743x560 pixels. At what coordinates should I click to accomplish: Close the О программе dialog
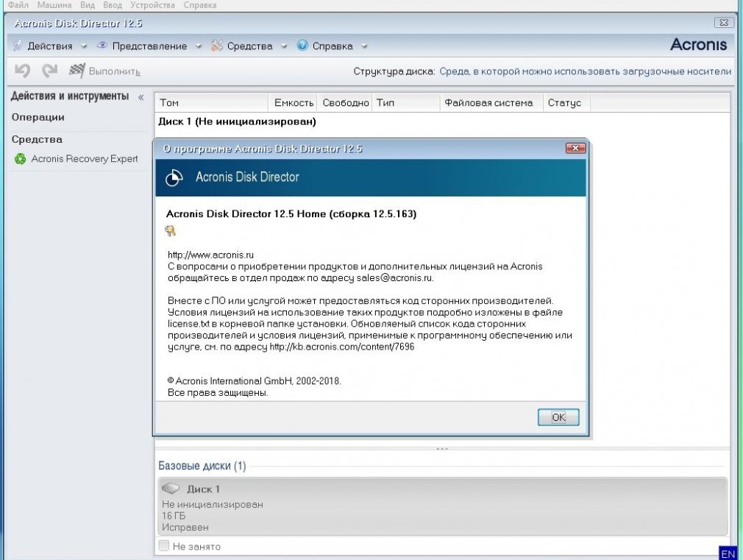575,149
